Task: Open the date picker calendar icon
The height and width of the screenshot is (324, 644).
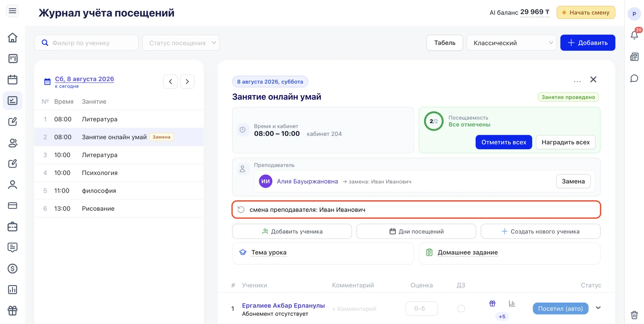Action: [47, 82]
